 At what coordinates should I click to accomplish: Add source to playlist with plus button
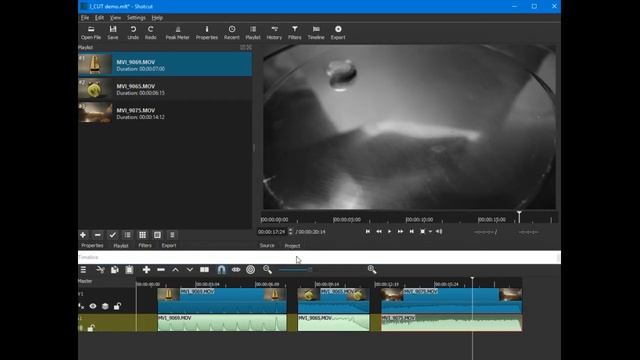pos(83,235)
